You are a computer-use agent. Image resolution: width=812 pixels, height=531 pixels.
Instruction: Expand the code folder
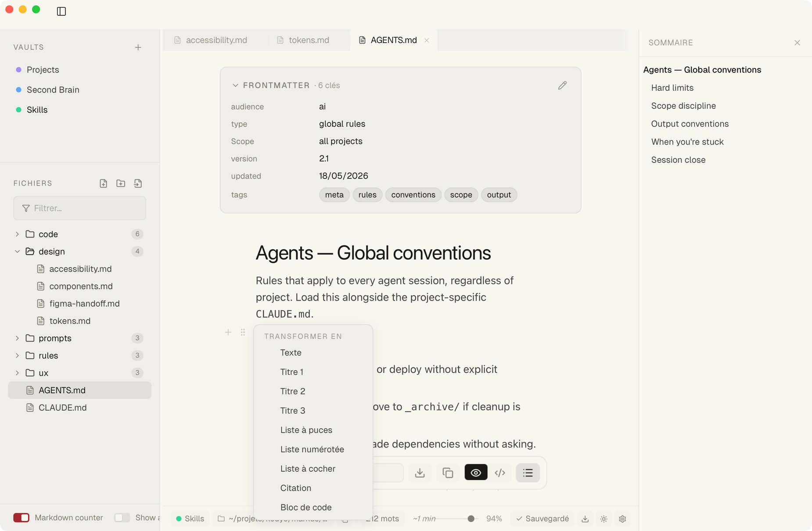(17, 234)
